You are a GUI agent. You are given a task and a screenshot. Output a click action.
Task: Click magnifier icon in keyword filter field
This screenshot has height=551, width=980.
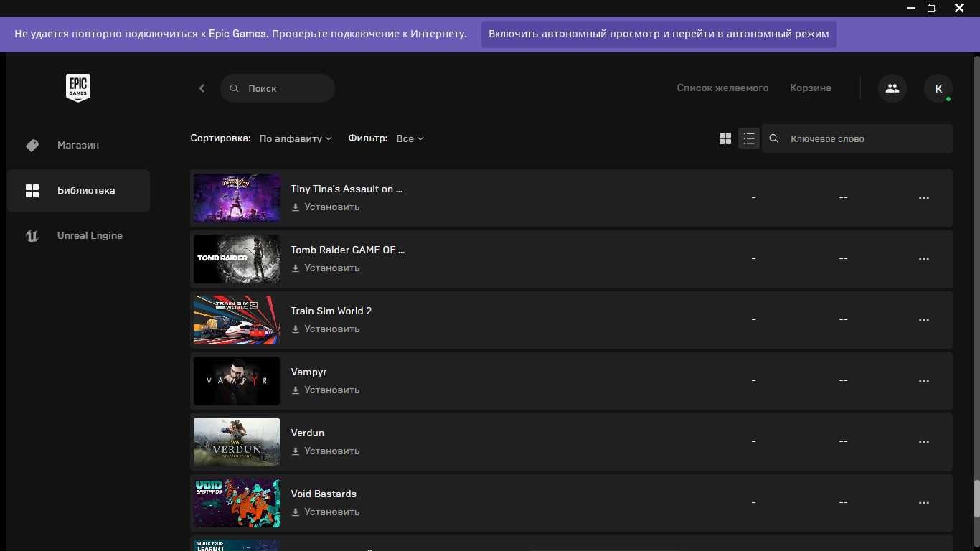773,138
